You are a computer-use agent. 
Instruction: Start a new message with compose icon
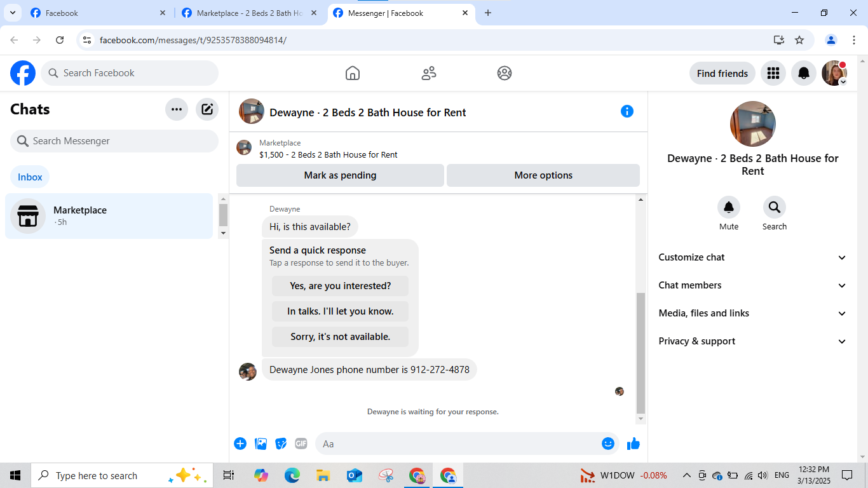tap(207, 109)
